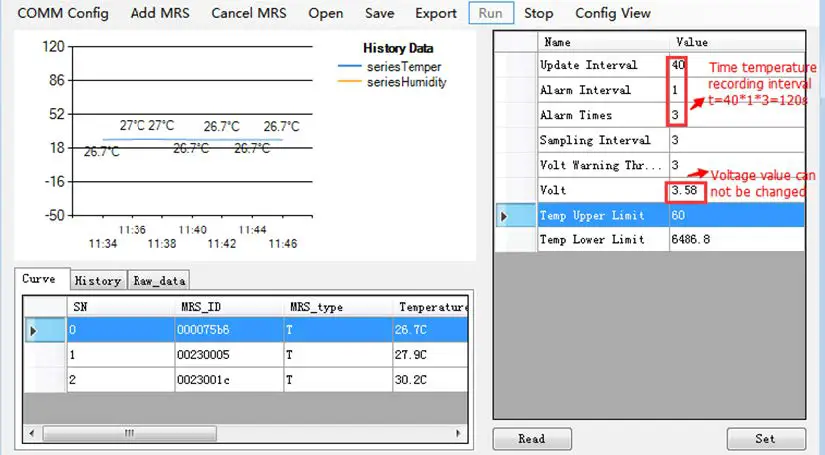Click the Volt value 3.58
This screenshot has width=825, height=455.
tap(737, 190)
